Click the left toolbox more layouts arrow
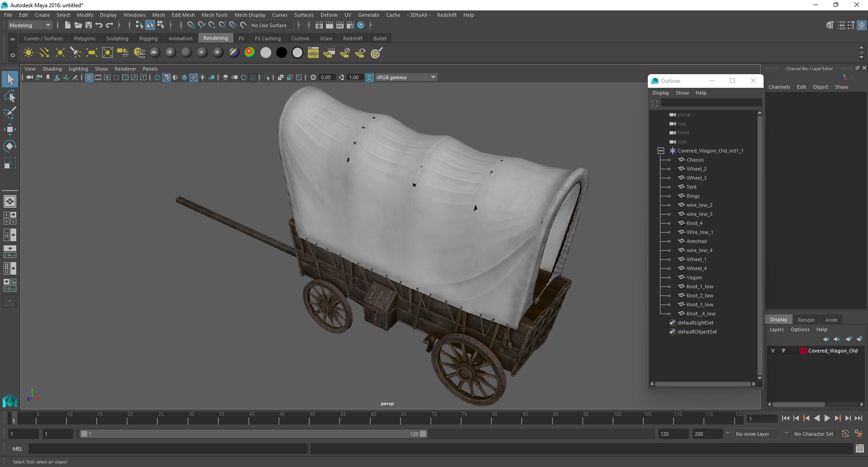Screen dimensions: 868x467 [9, 301]
